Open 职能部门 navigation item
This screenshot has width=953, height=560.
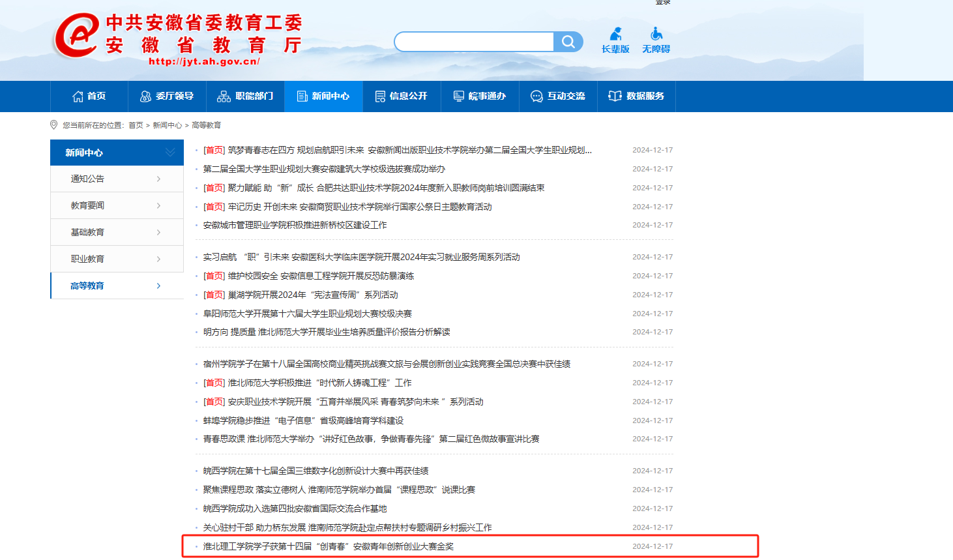(x=245, y=96)
